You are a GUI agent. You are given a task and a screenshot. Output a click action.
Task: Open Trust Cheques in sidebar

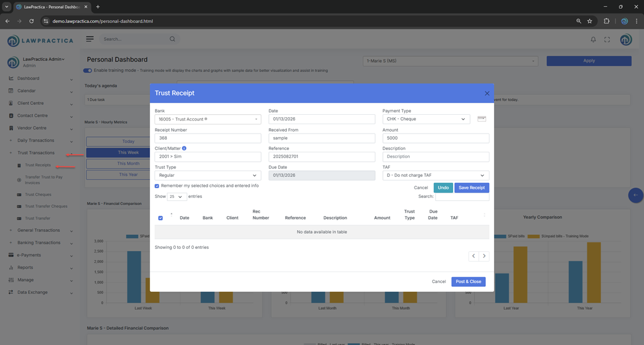click(38, 194)
